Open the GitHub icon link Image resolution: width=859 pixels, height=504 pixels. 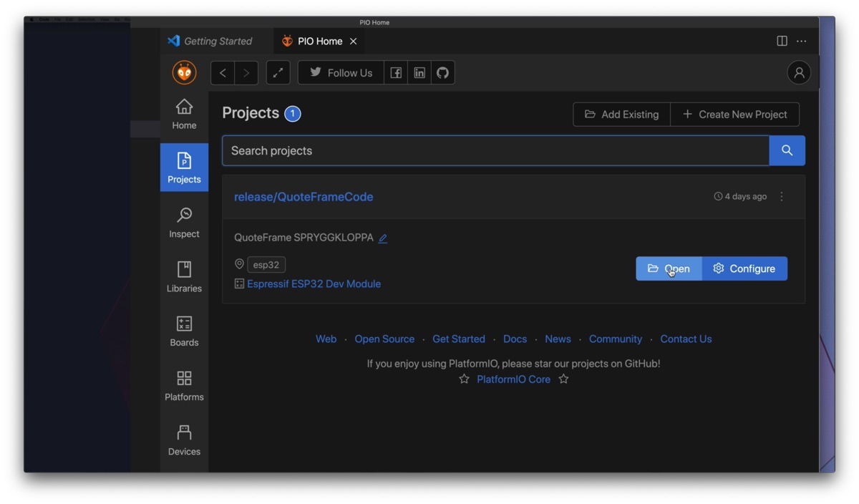(443, 72)
